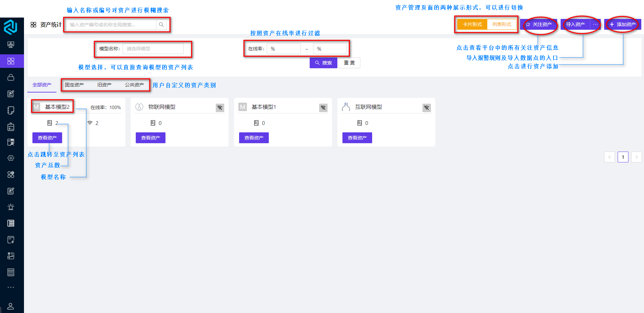Open the gear settings sidebar icon
This screenshot has width=644, height=313.
pos(11,158)
